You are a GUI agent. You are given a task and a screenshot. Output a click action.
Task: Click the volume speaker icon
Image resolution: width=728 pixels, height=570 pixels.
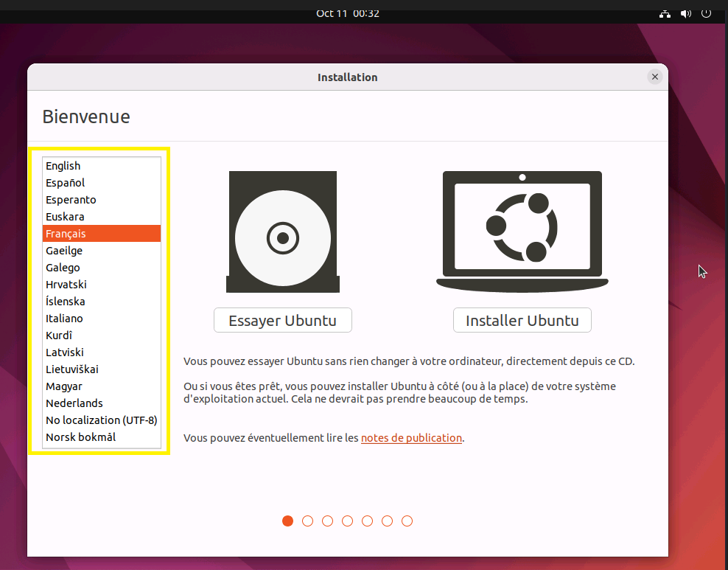pos(685,13)
